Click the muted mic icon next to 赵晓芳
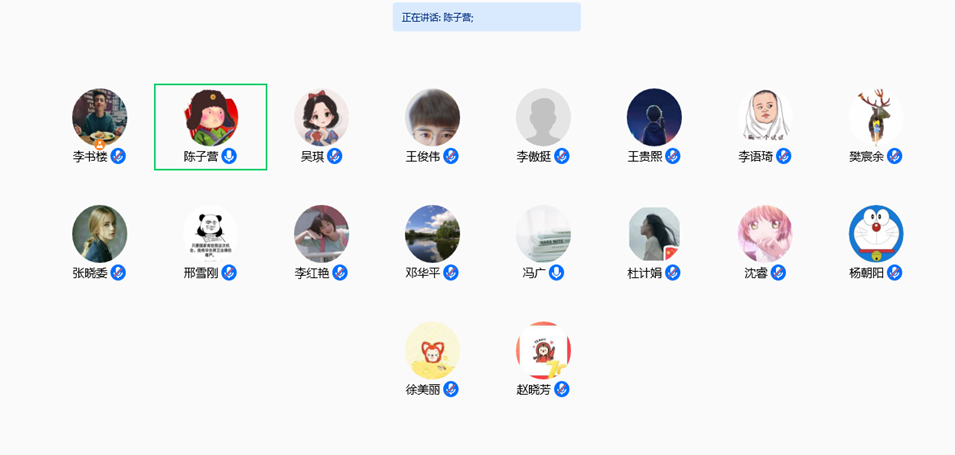 [562, 389]
